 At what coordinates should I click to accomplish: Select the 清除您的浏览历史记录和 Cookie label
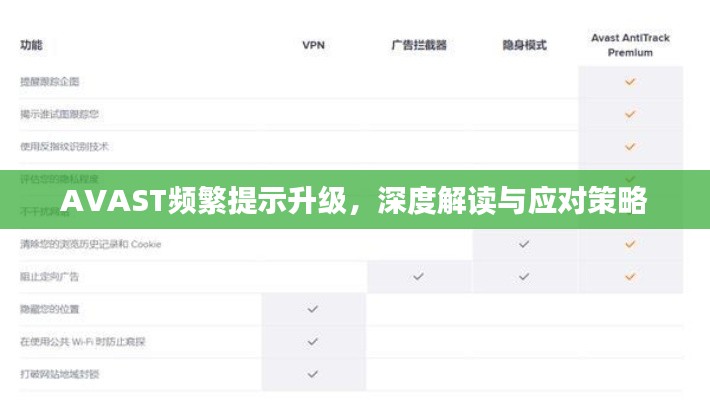coord(91,244)
